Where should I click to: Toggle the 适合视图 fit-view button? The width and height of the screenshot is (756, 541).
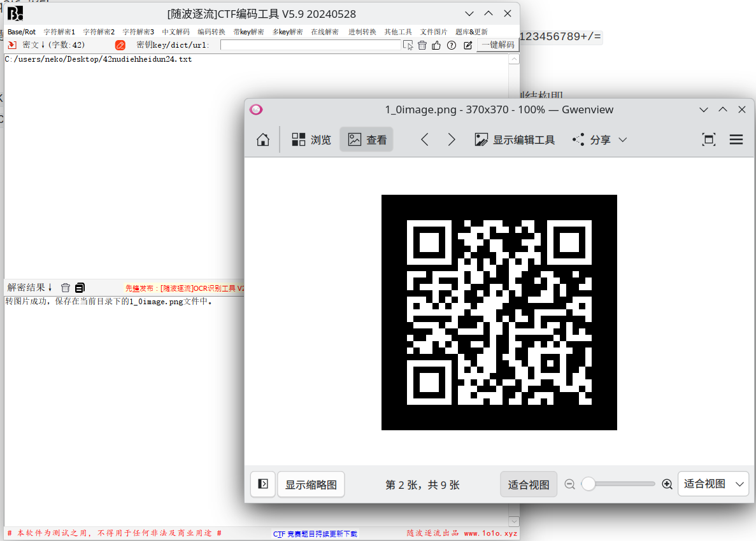pos(528,484)
